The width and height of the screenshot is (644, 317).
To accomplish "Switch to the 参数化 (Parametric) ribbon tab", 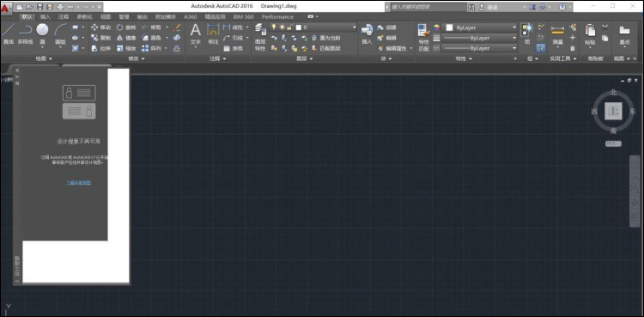I will [85, 17].
